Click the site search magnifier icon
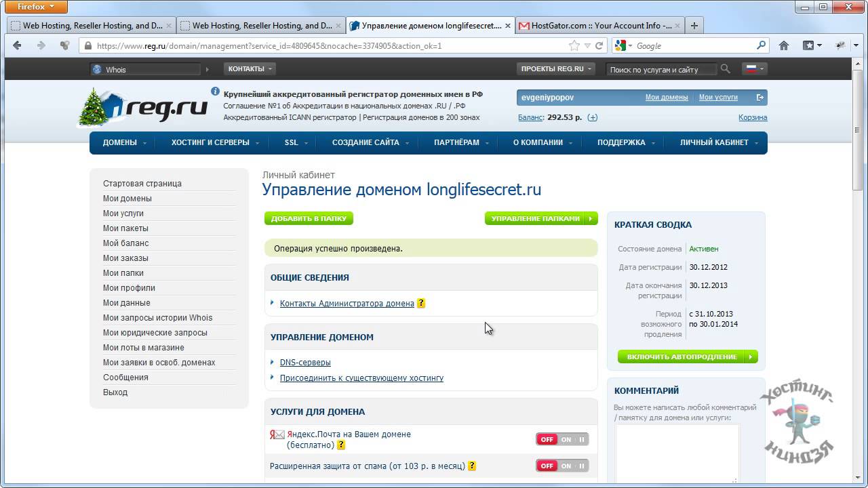 [726, 68]
